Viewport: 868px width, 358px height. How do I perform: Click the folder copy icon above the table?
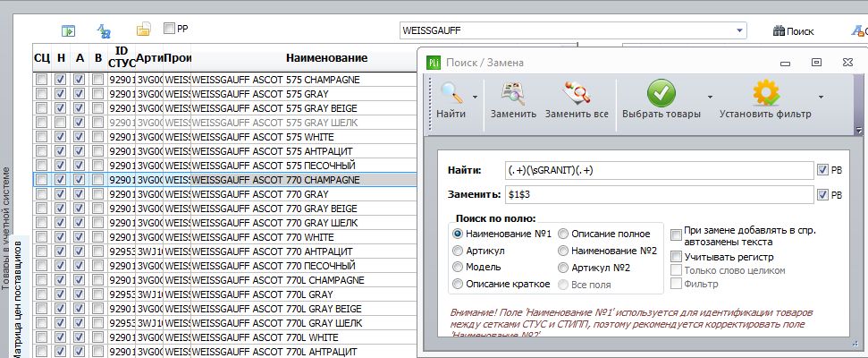(x=144, y=30)
